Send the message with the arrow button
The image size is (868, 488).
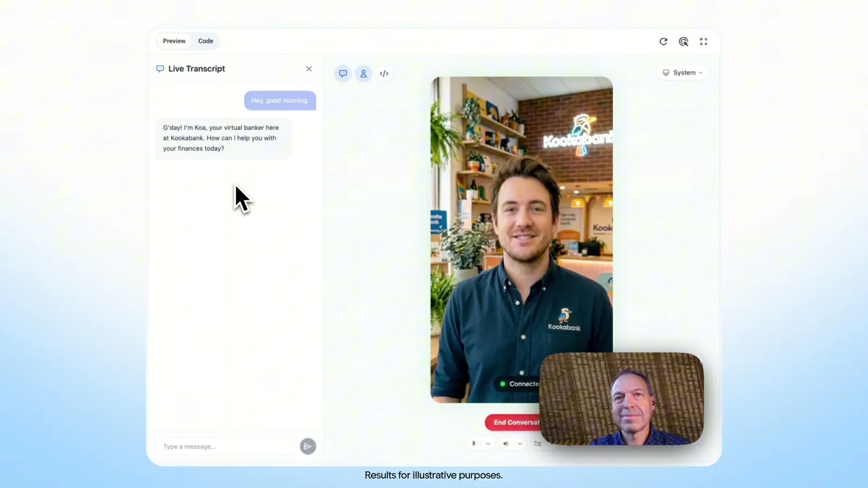pos(308,446)
